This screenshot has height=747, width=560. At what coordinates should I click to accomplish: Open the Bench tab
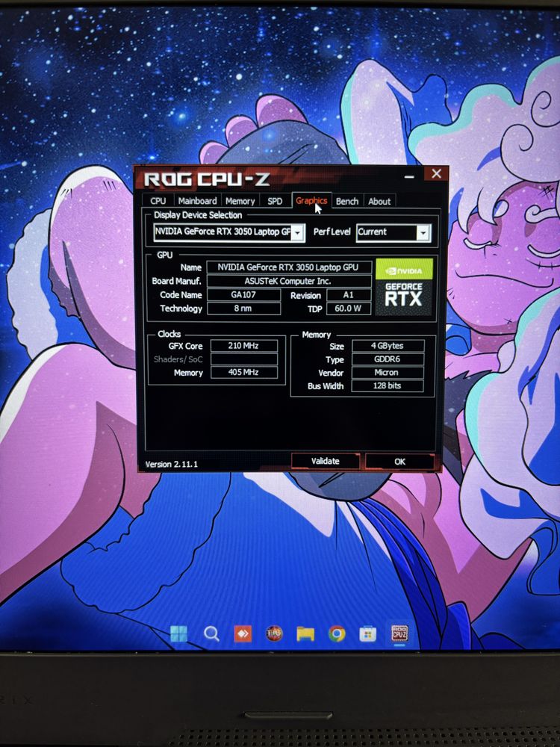point(347,201)
